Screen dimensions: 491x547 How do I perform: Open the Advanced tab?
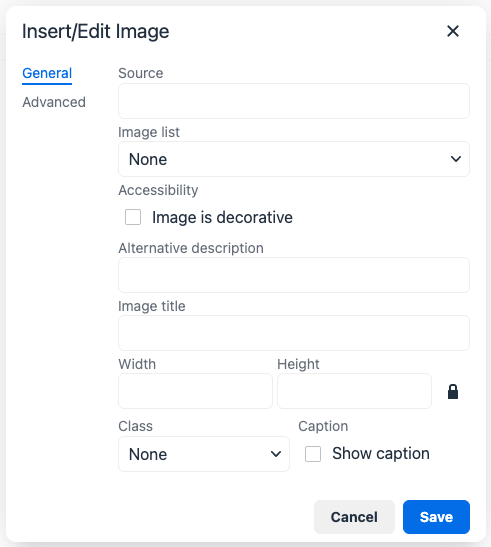[x=54, y=102]
